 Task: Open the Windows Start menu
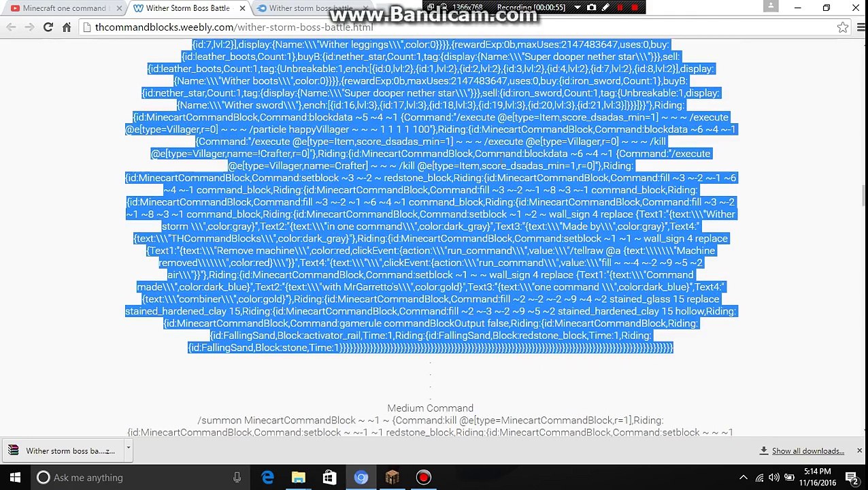click(x=15, y=478)
